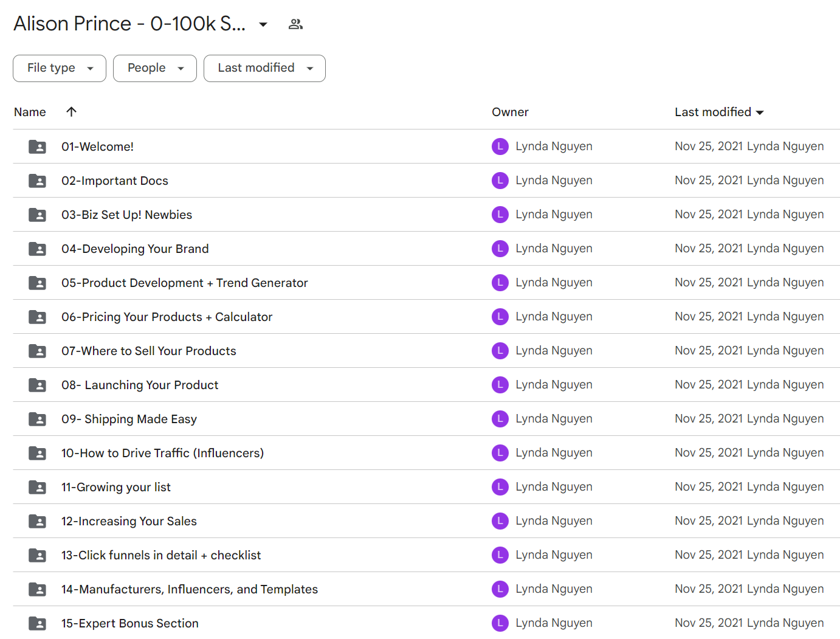Click Nov 25, 2021 date in 12-Increasing Your Sales row
Screen dimensions: 840x639
coord(709,521)
